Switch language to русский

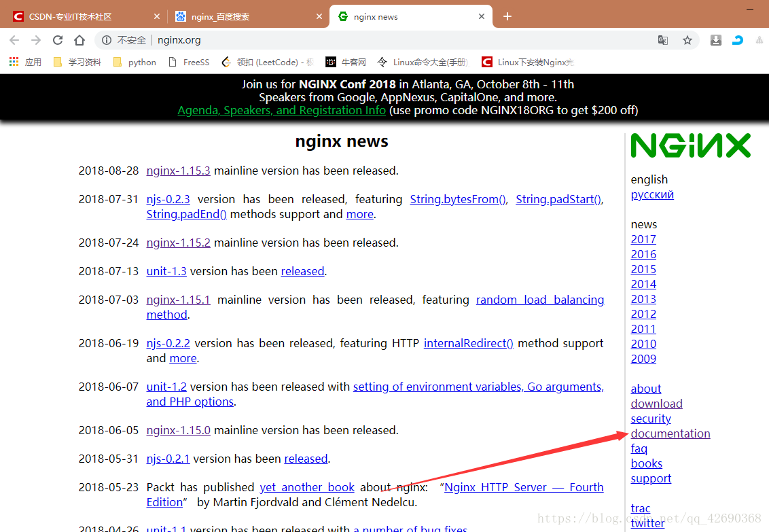[652, 194]
